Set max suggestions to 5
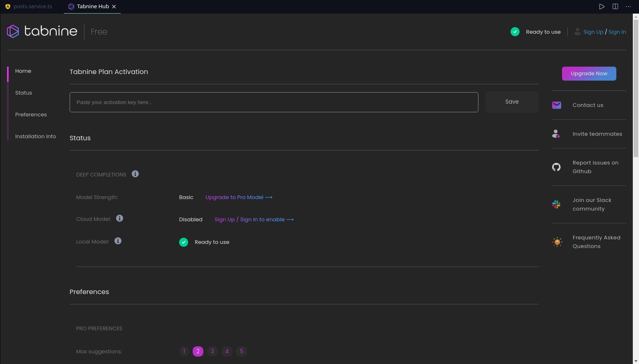The height and width of the screenshot is (364, 639). pyautogui.click(x=242, y=351)
